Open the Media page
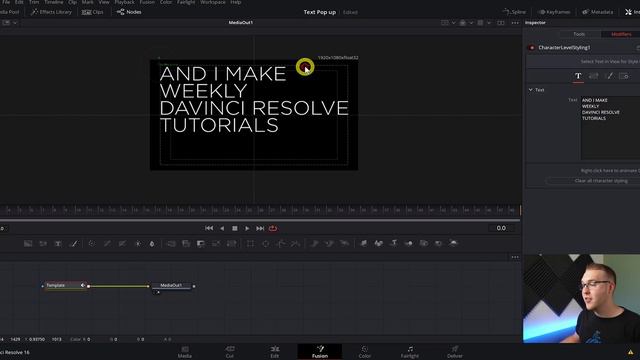The height and width of the screenshot is (360, 640). point(184,351)
